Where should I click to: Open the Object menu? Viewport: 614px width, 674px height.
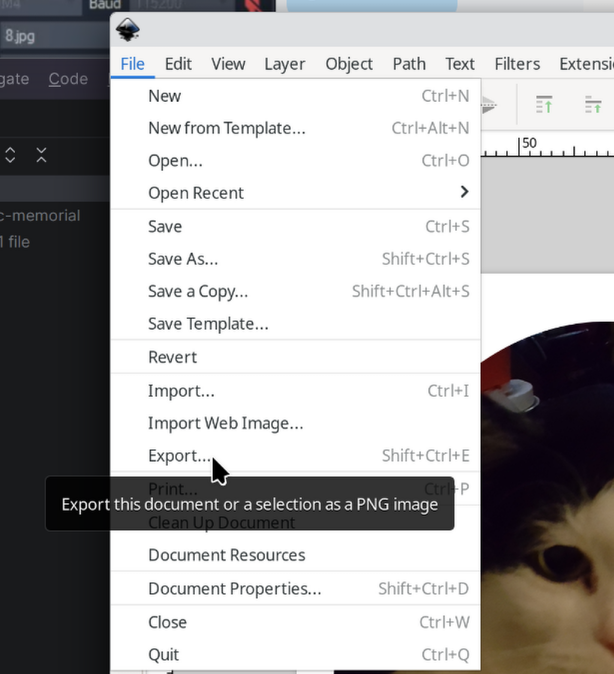point(349,64)
